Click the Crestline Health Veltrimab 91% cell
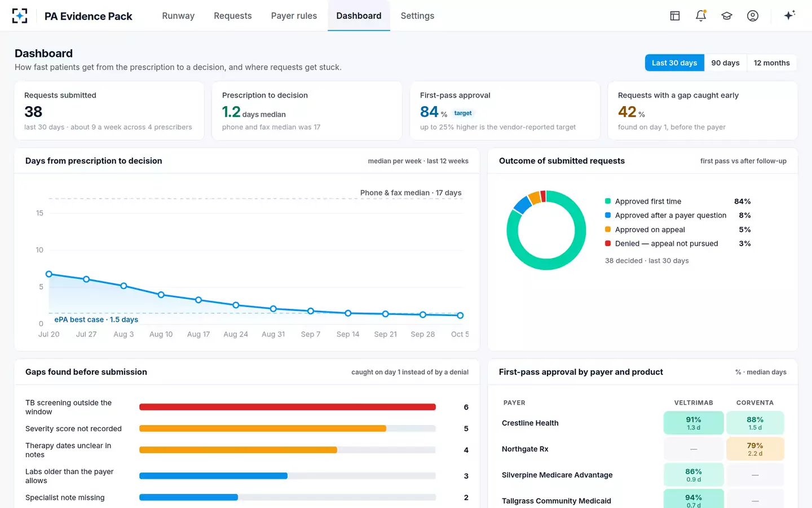The width and height of the screenshot is (812, 508). [x=694, y=423]
